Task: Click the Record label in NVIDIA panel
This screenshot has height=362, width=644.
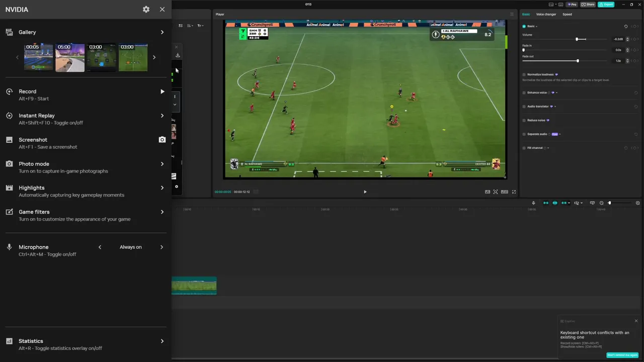Action: tap(28, 92)
